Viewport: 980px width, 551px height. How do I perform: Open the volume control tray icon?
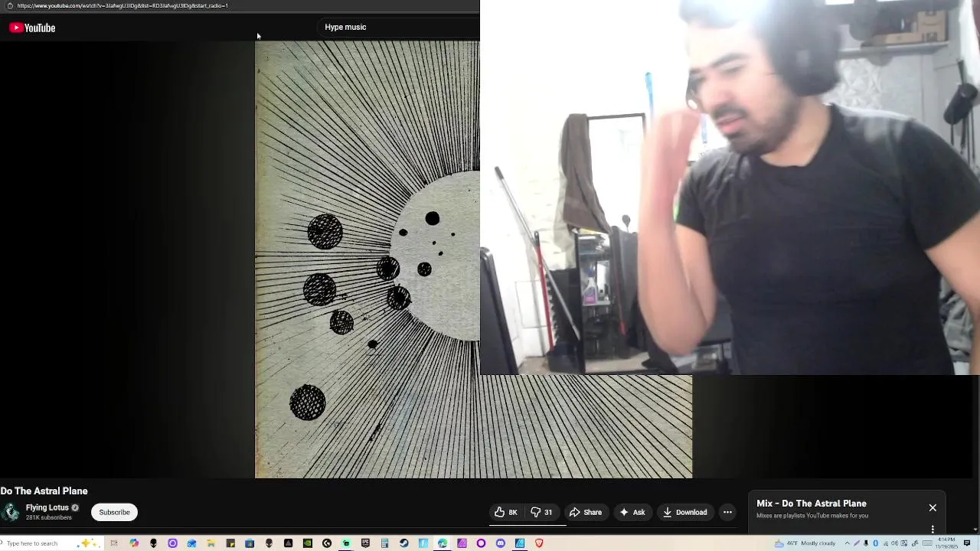tap(894, 543)
